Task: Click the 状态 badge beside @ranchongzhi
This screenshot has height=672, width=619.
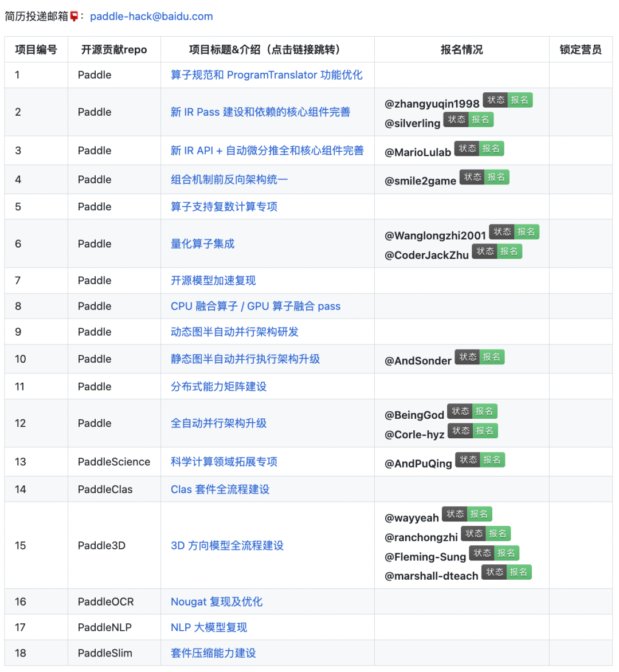Action: [x=474, y=533]
